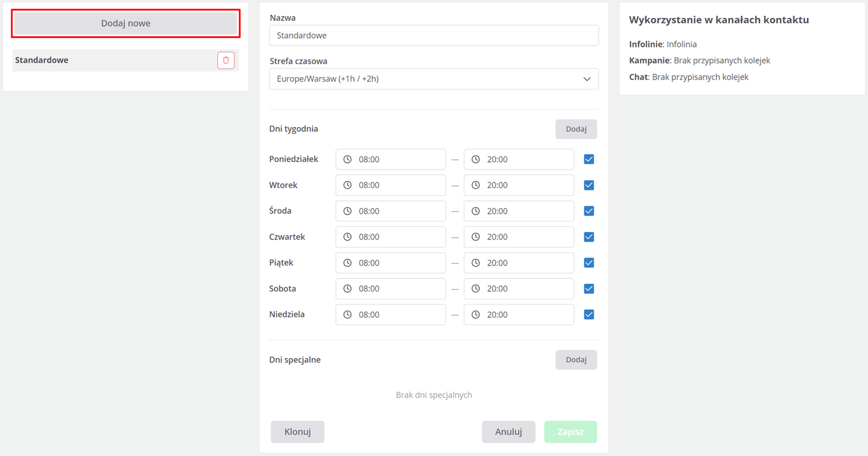Edit the Nazwa text field
Image resolution: width=868 pixels, height=456 pixels.
[x=433, y=36]
